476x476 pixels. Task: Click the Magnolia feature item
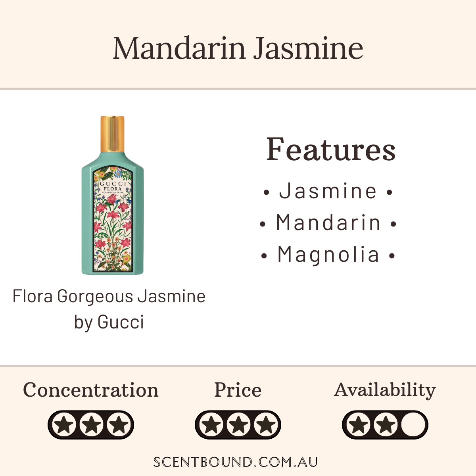(328, 255)
